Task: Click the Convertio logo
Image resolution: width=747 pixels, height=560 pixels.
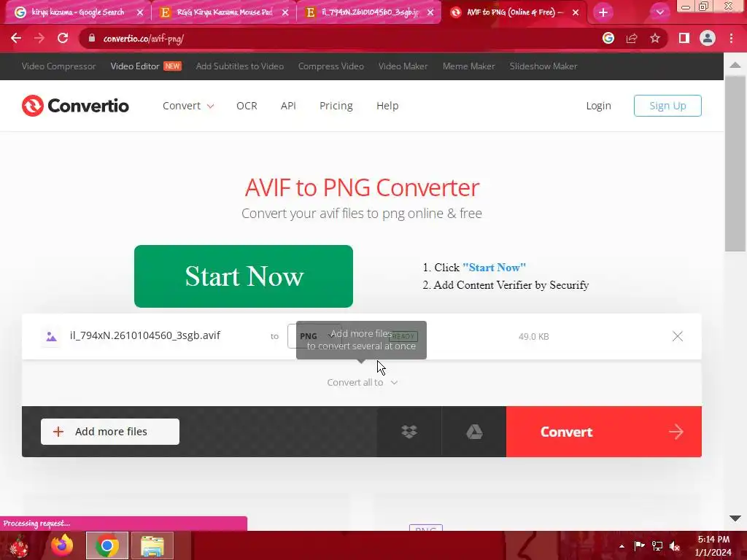Action: tap(75, 106)
